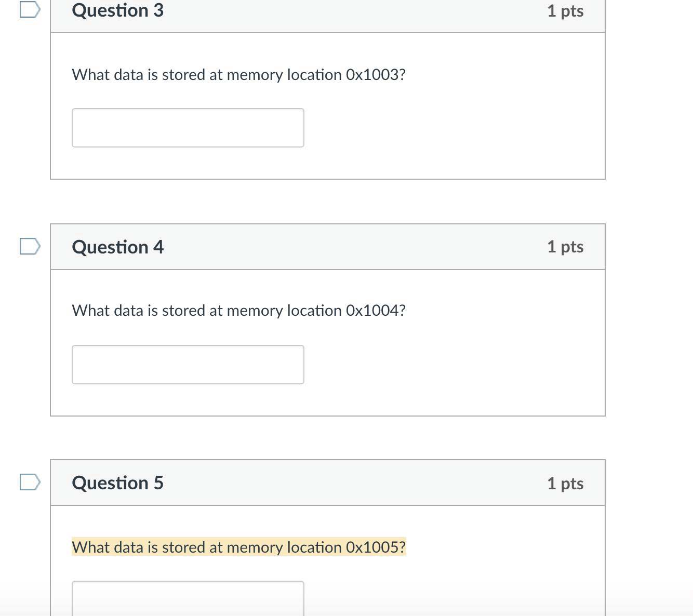Click the address 0x1003 in the prompt
Viewport: 693px width, 616px height.
click(x=375, y=75)
